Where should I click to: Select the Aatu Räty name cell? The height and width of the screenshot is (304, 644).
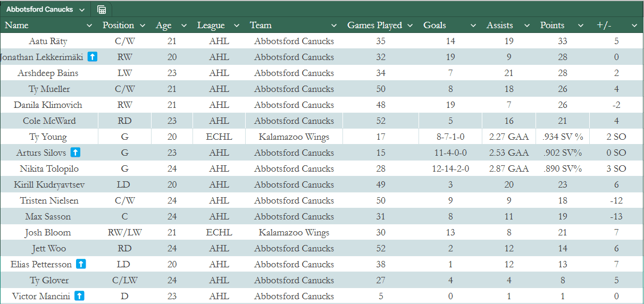(48, 41)
